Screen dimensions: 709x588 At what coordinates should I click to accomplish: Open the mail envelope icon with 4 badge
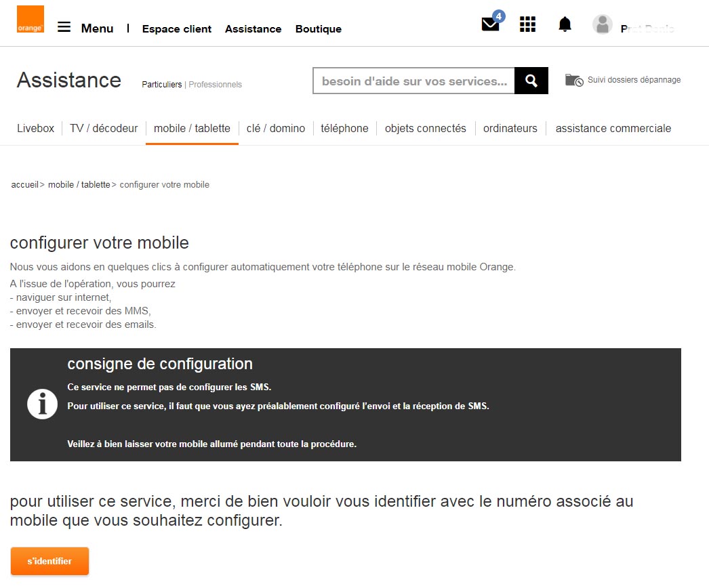(x=491, y=22)
